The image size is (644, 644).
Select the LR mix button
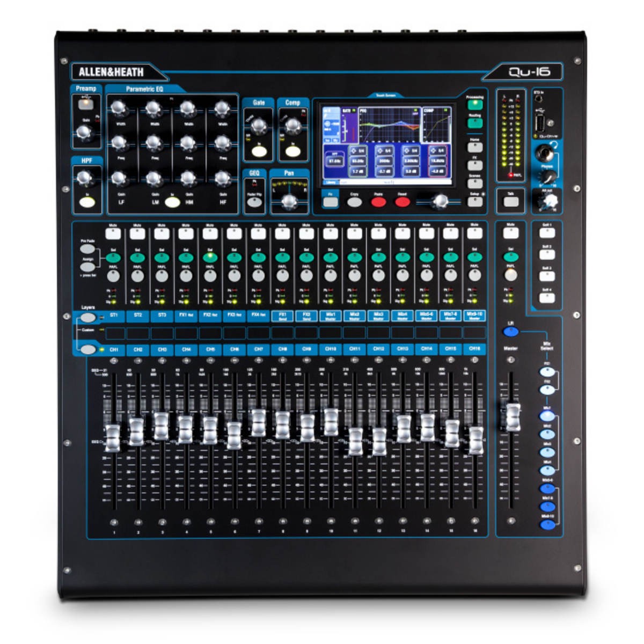point(510,332)
